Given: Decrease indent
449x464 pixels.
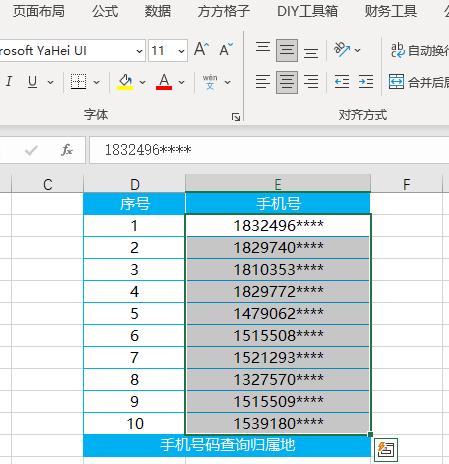Looking at the screenshot, I should (342, 82).
